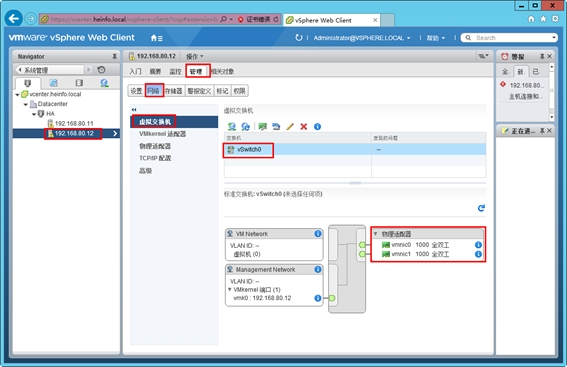567x367 pixels.
Task: Click the browser favorites star icon
Action: (543, 19)
